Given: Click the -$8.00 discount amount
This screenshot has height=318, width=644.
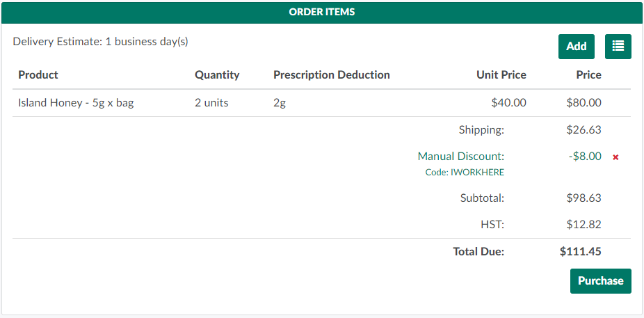Looking at the screenshot, I should 584,157.
